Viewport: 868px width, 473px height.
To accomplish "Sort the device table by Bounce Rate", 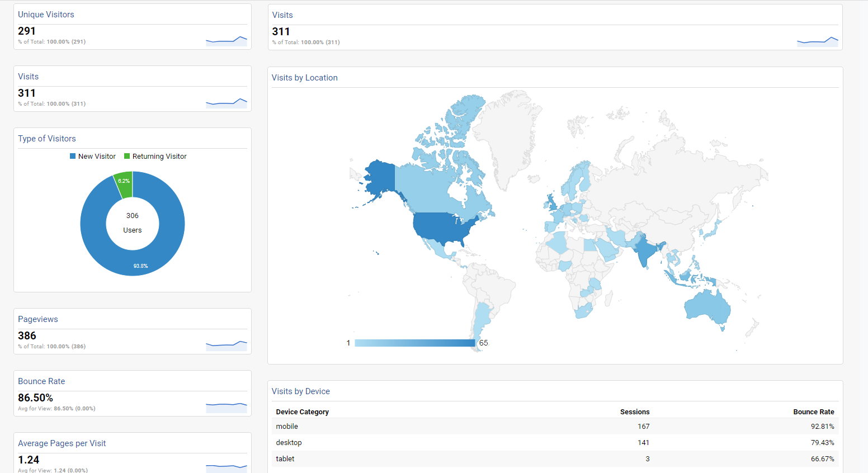I will [814, 411].
